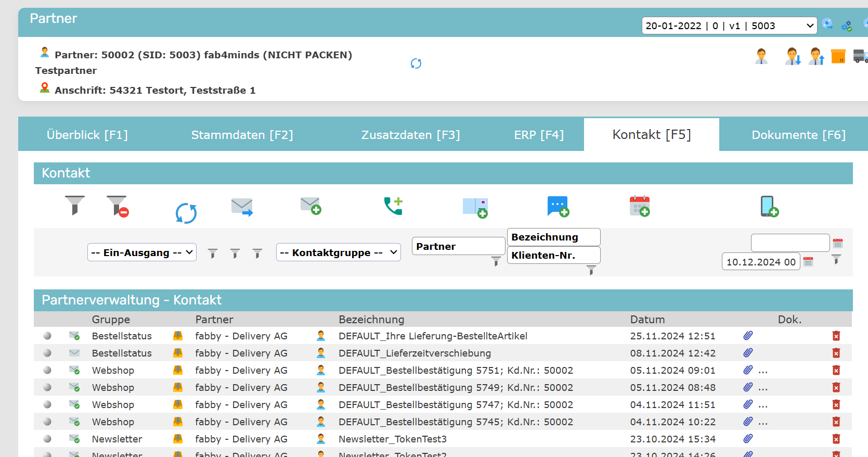
Task: Open attachment of Newsletter_TokenTest3 row
Action: click(x=748, y=439)
